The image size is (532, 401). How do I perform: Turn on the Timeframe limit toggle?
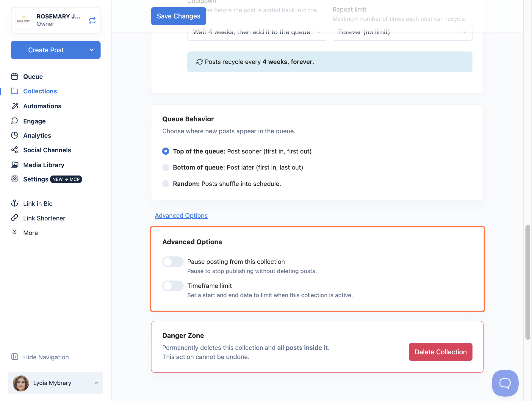173,286
